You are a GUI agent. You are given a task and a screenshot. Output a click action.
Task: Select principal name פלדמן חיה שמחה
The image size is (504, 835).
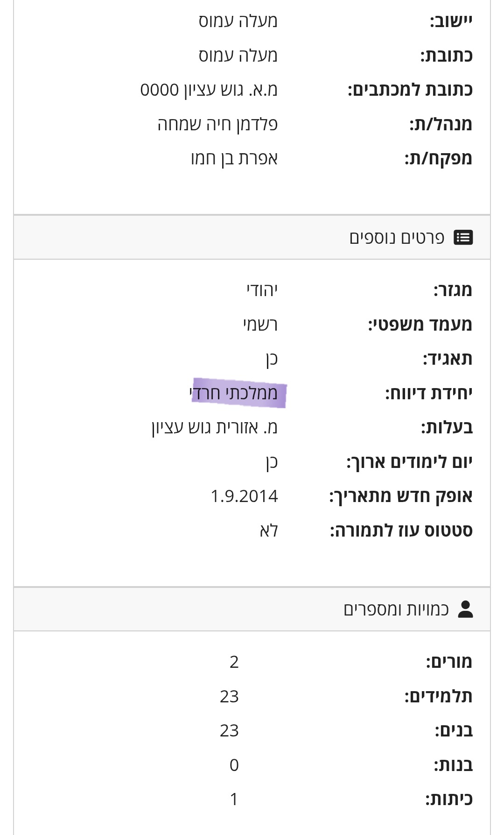coord(217,124)
